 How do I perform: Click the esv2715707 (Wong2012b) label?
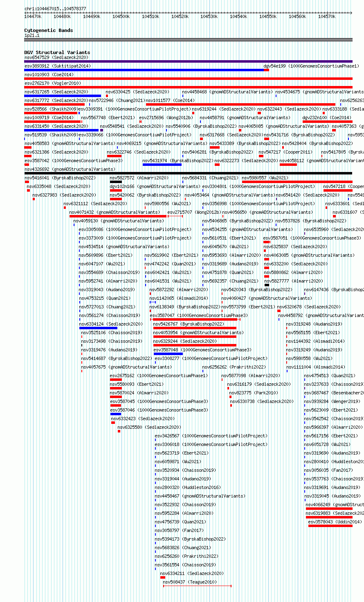coord(194,213)
